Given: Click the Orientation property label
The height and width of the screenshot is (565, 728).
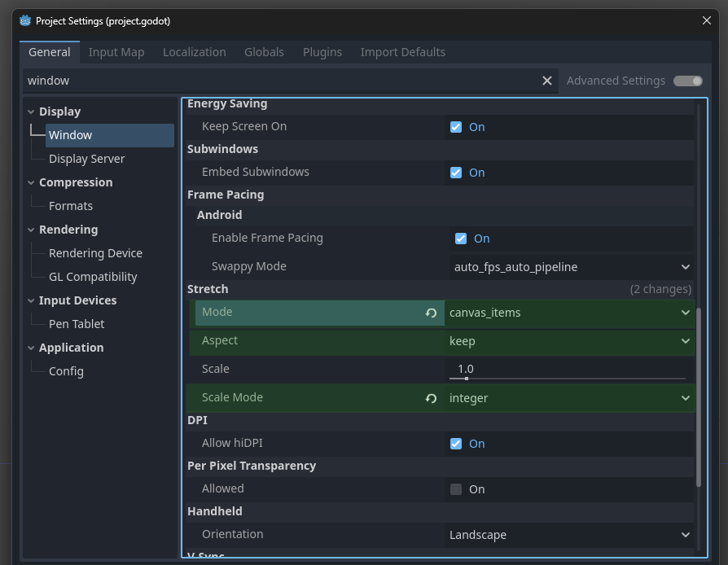Looking at the screenshot, I should click(233, 534).
